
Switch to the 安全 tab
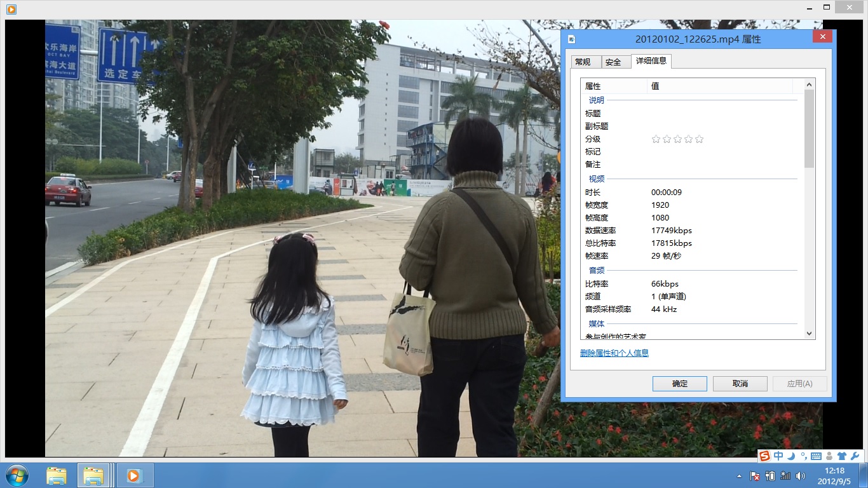coord(615,62)
